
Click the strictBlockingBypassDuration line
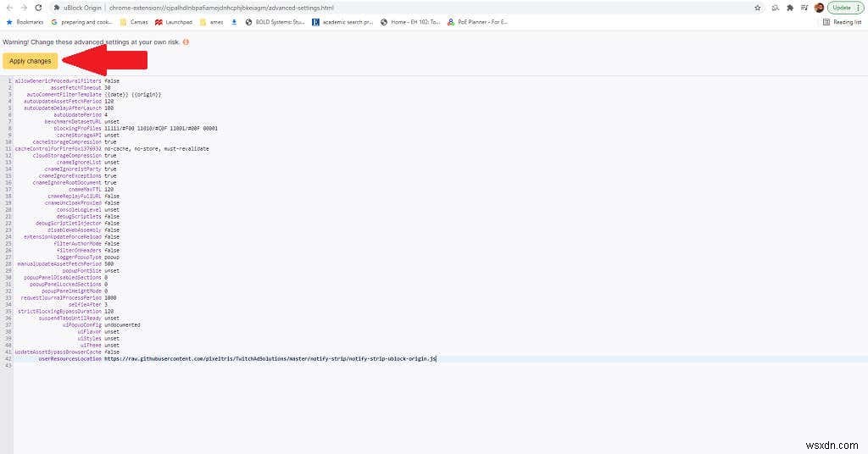click(65, 312)
